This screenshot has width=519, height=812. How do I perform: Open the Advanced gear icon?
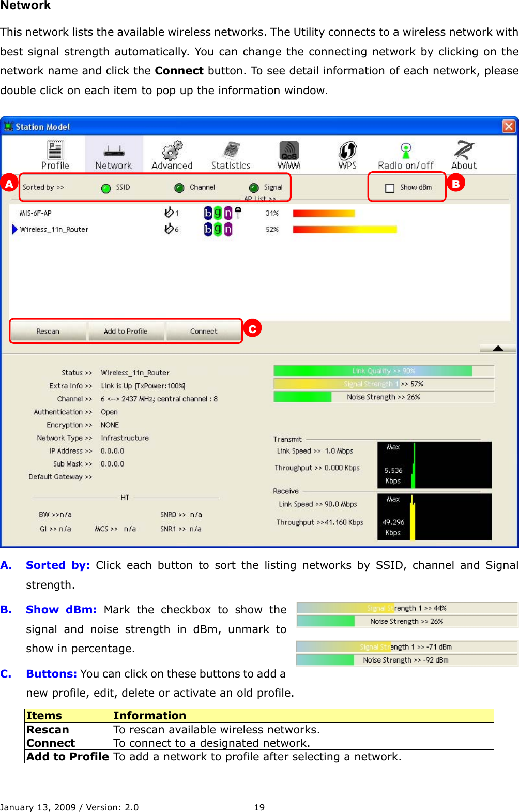172,155
